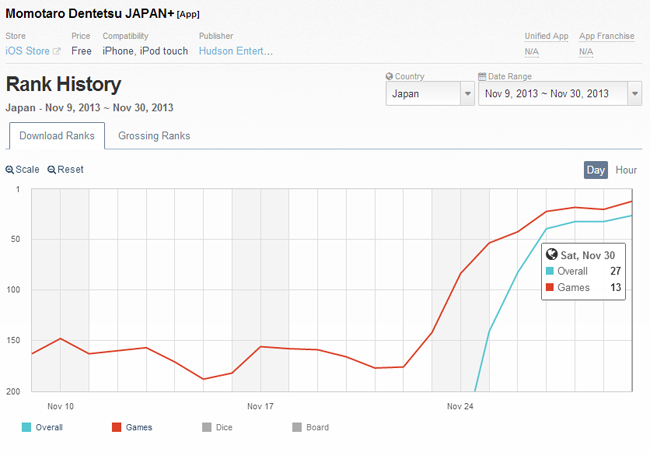This screenshot has height=455, width=650.
Task: Click the red Games legend swatch
Action: (x=116, y=427)
